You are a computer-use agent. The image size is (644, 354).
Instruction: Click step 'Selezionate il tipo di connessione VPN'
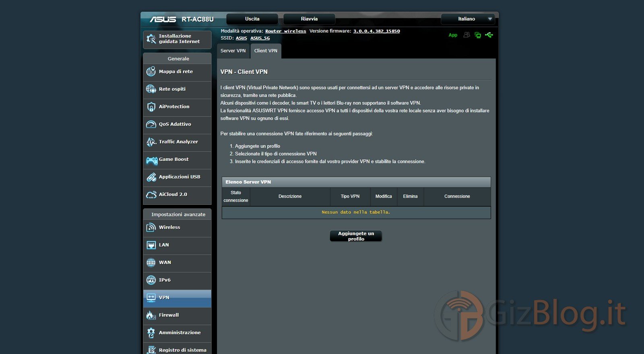276,154
